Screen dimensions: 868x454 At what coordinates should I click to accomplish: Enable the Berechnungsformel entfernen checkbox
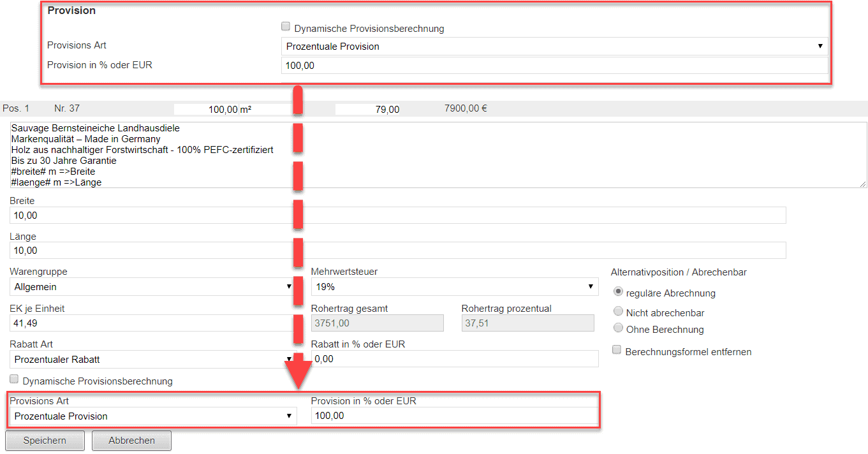(x=617, y=350)
